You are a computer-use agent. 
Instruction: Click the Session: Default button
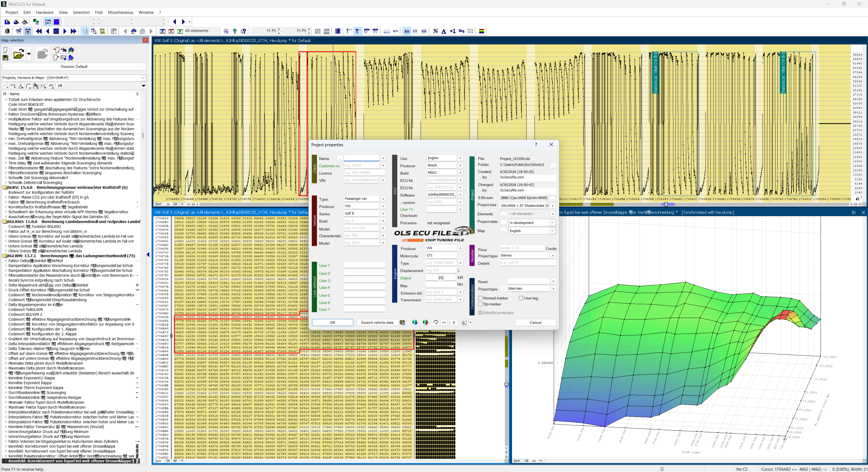tap(74, 66)
